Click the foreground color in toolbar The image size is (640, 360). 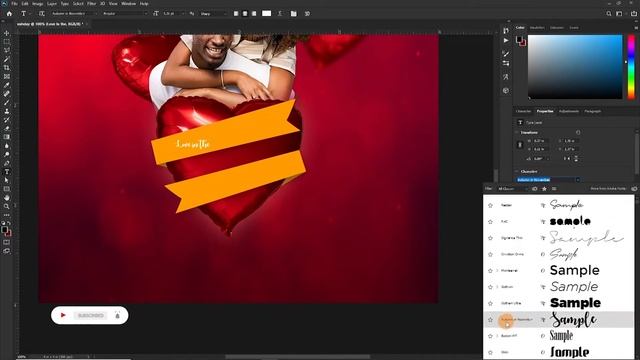(x=4, y=230)
